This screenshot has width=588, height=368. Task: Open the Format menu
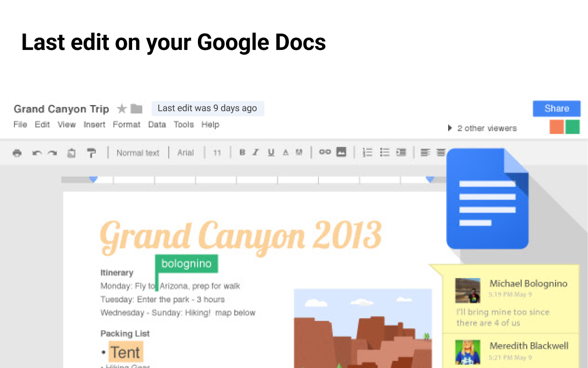pos(127,124)
